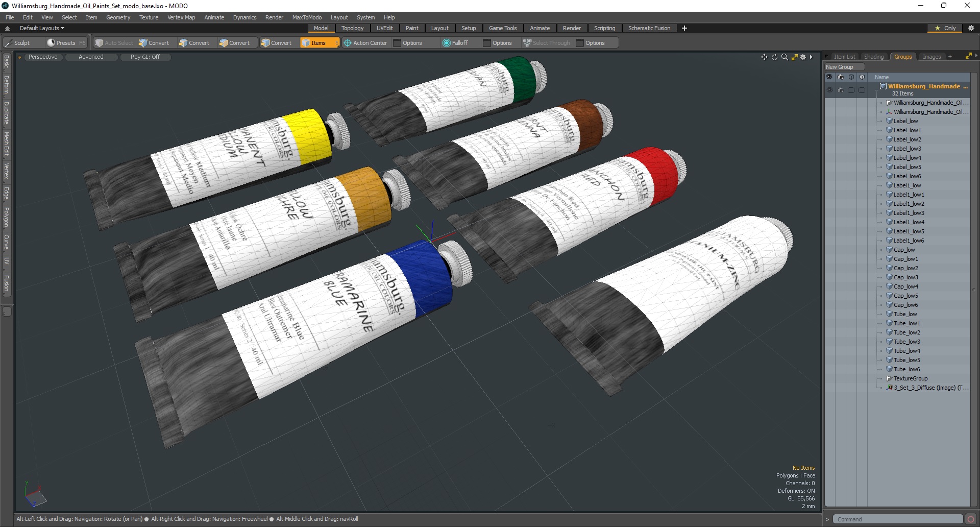Toggle Options box after Falloff
Image resolution: width=980 pixels, height=527 pixels.
click(x=487, y=43)
